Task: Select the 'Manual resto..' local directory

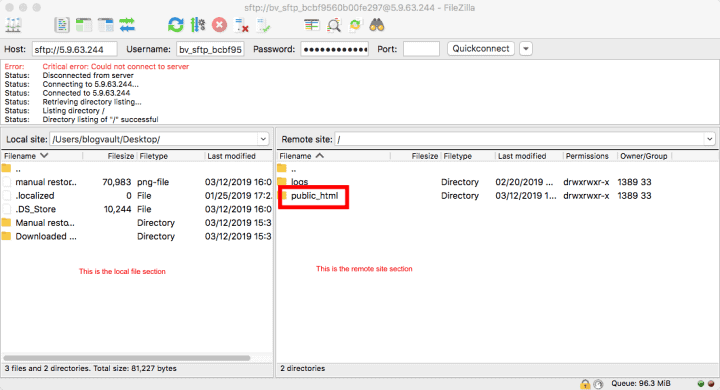Action: tap(137, 223)
